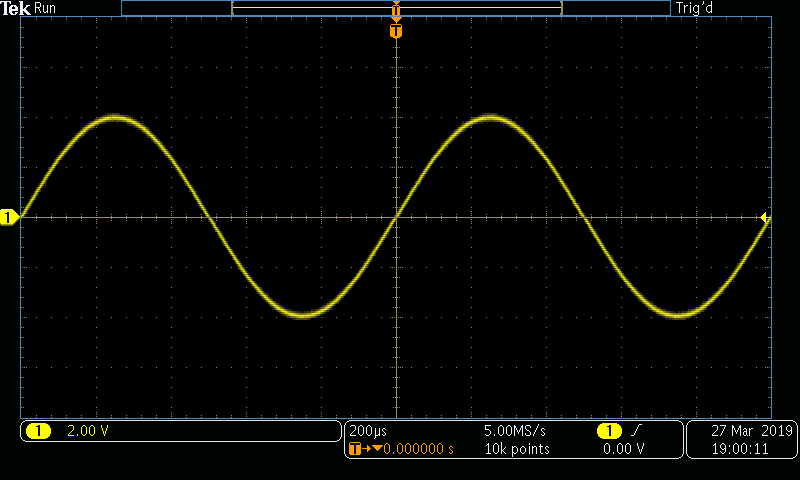
Task: Select the 200µs horizontal scale readout
Action: pyautogui.click(x=366, y=431)
